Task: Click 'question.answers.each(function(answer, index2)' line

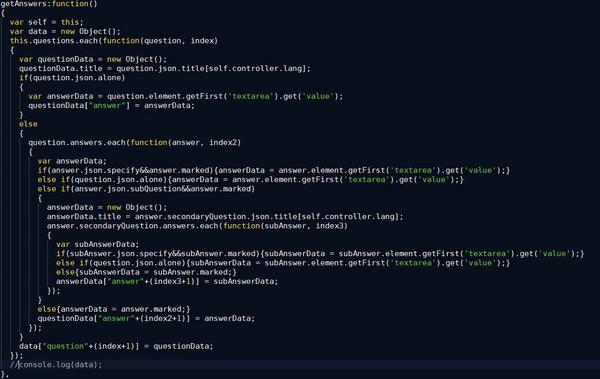Action: point(135,142)
